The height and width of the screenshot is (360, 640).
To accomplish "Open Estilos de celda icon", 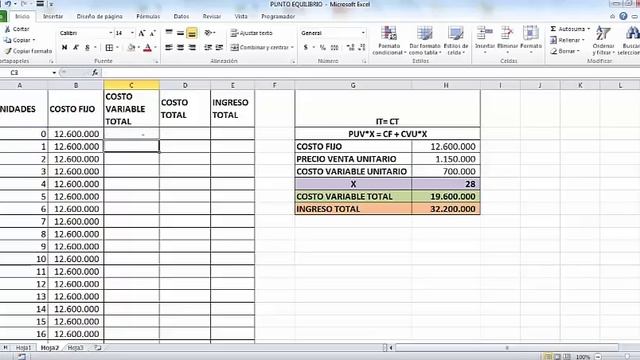I will 456,33.
